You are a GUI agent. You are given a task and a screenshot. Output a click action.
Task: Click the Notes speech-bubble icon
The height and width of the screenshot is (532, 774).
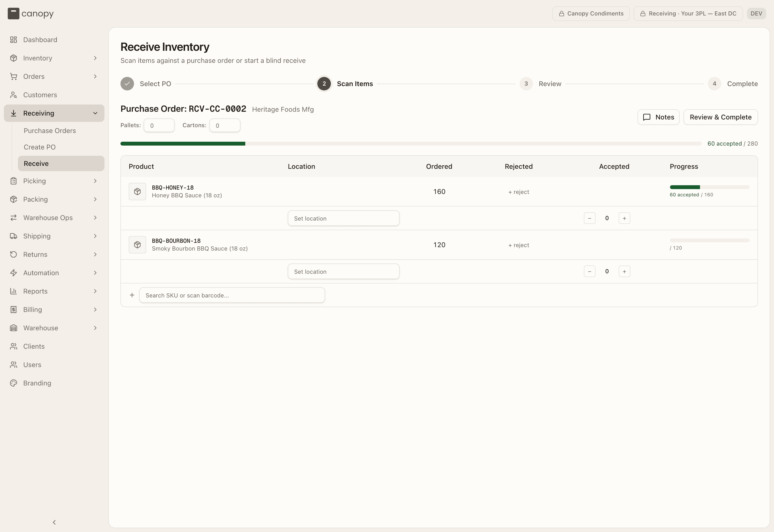coord(647,117)
